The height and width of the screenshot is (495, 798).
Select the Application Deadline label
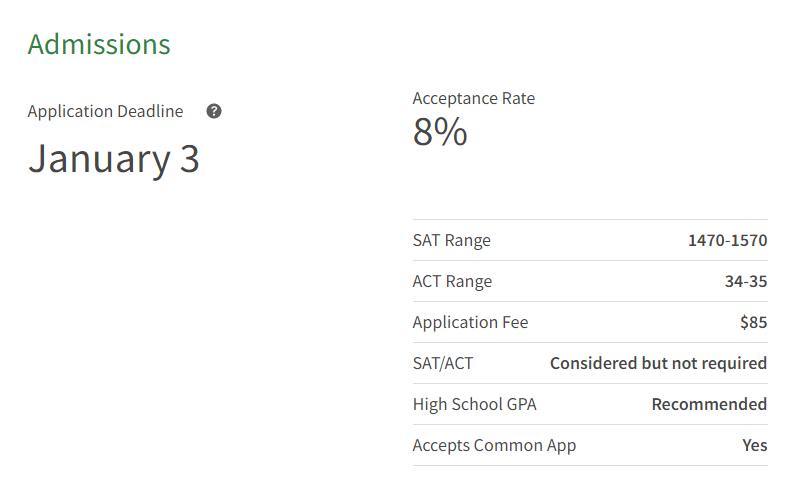click(x=105, y=111)
